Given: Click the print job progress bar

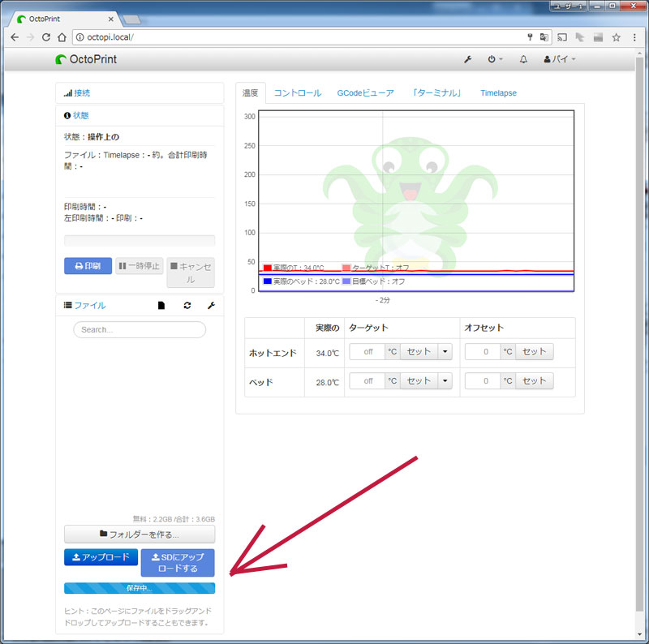Looking at the screenshot, I should 140,241.
